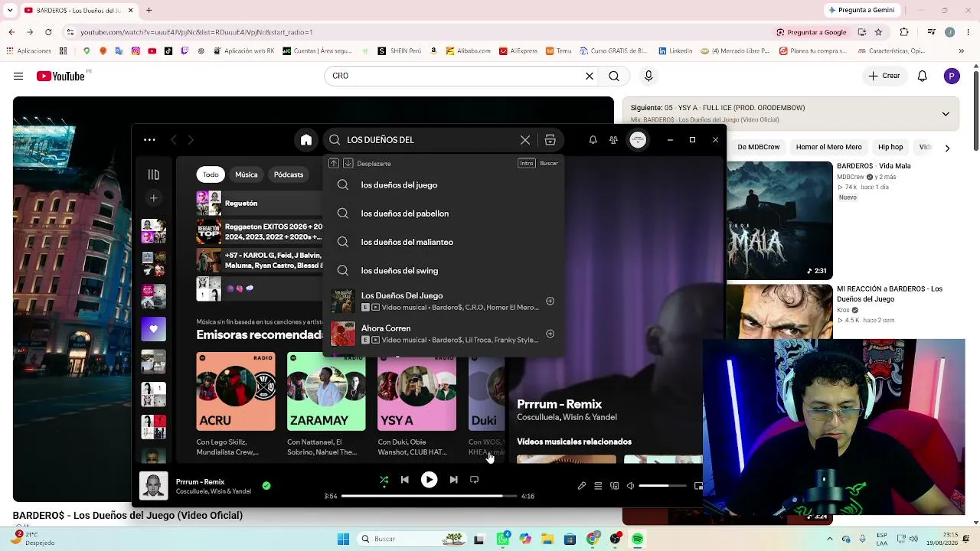Expand Your Library in Spotify sidebar
The image size is (980, 551).
(x=153, y=174)
